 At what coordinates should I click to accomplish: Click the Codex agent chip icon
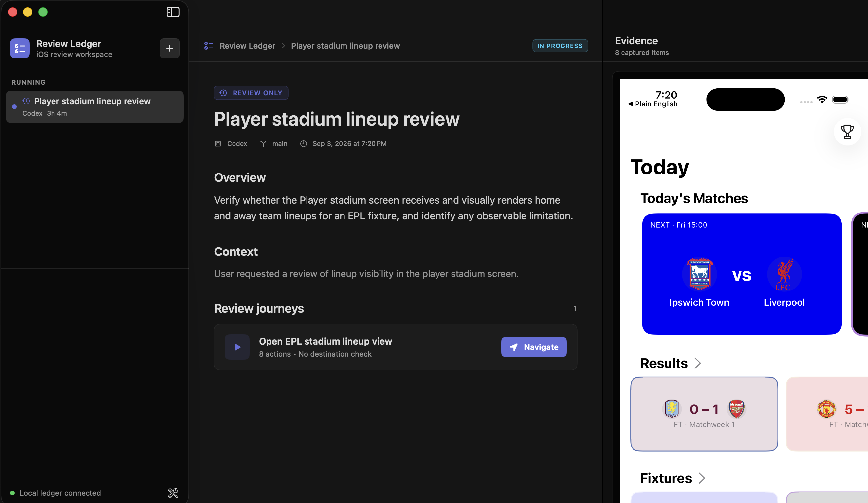(218, 144)
